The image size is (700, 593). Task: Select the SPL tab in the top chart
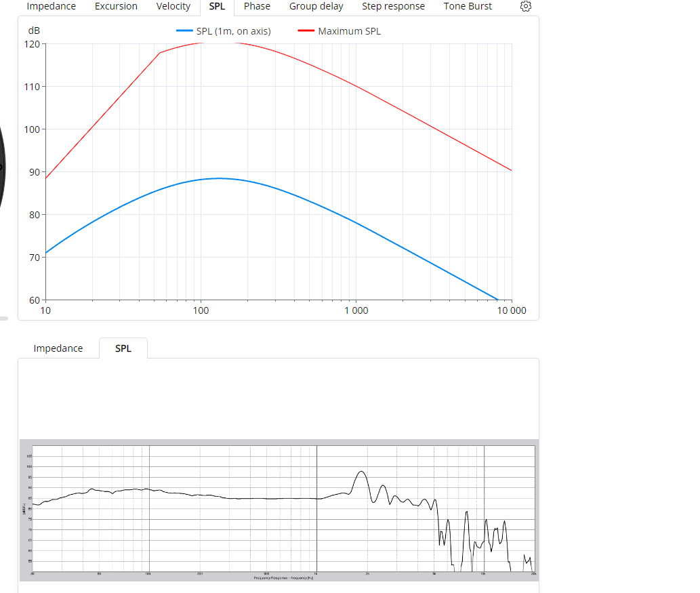click(x=217, y=6)
